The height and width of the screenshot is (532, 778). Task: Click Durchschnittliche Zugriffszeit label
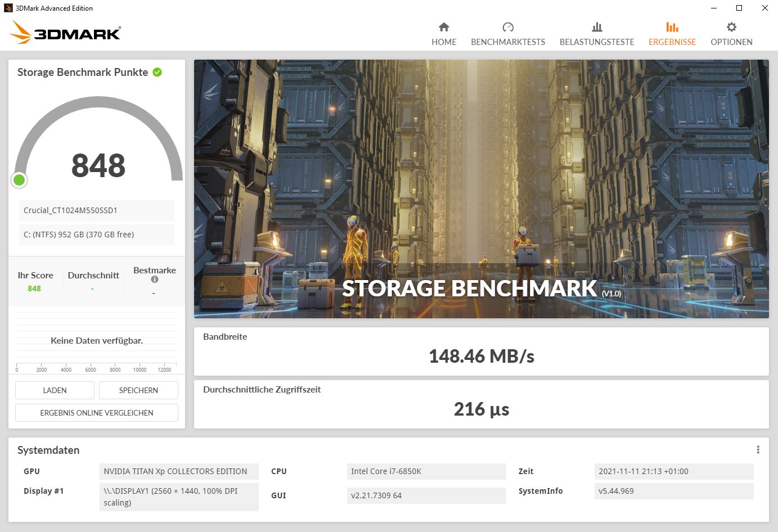click(x=262, y=389)
